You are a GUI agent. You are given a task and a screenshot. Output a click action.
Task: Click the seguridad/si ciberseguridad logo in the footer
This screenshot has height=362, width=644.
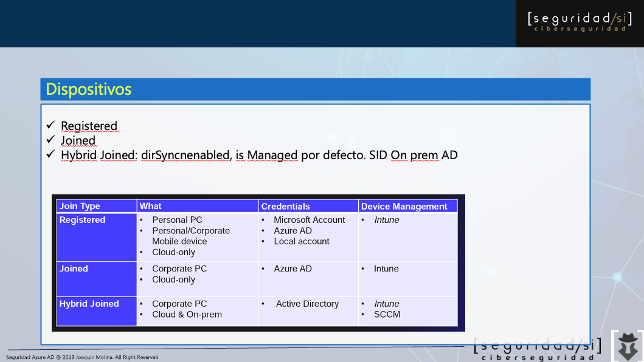pos(538,349)
